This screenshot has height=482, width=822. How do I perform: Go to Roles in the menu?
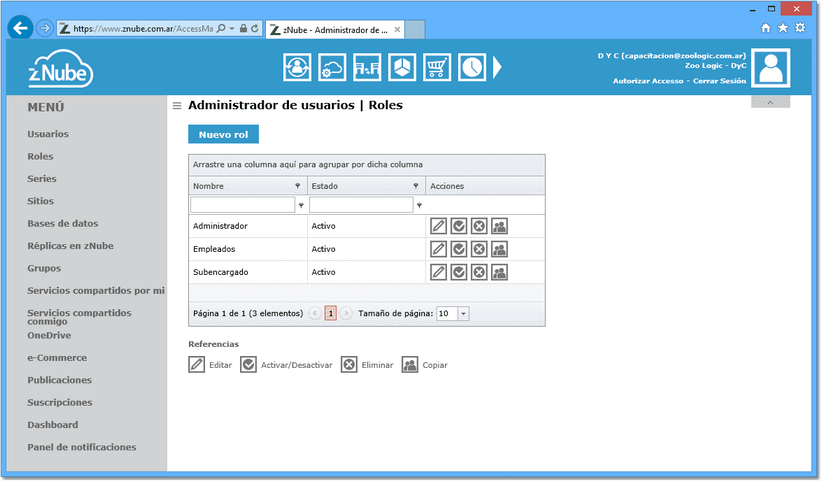[x=40, y=156]
